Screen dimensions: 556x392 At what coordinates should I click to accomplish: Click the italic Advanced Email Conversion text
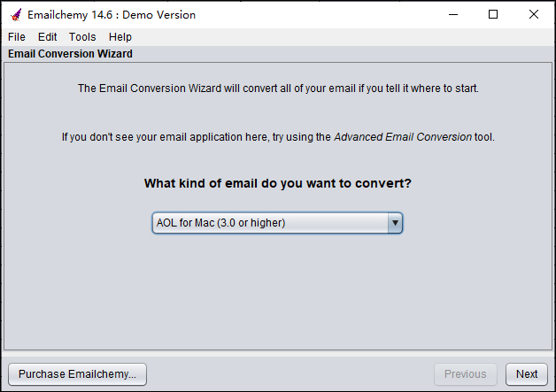402,137
